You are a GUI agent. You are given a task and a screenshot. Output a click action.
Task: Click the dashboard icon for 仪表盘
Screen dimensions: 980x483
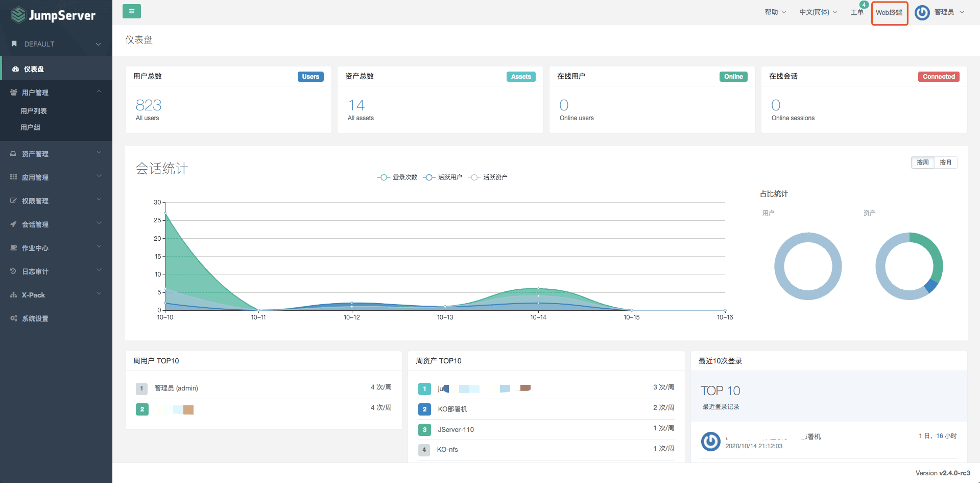tap(15, 69)
